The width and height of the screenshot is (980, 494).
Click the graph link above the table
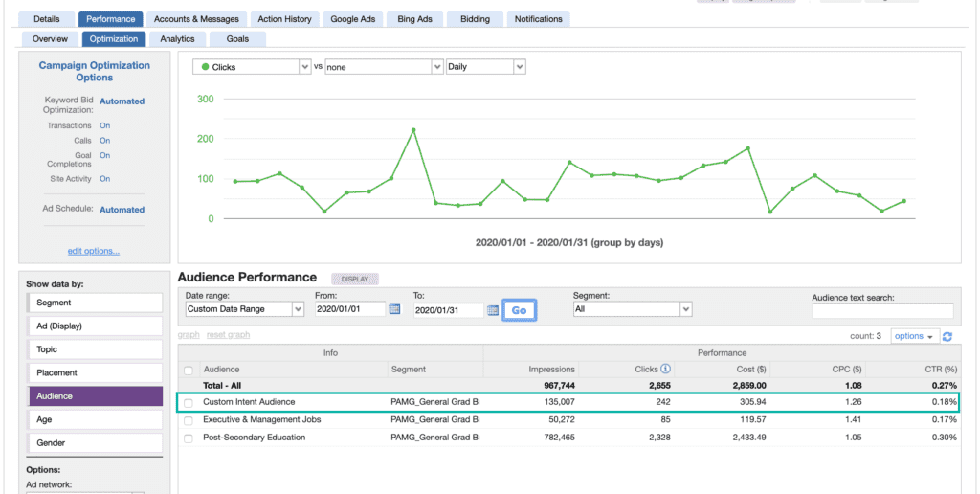[x=189, y=335]
